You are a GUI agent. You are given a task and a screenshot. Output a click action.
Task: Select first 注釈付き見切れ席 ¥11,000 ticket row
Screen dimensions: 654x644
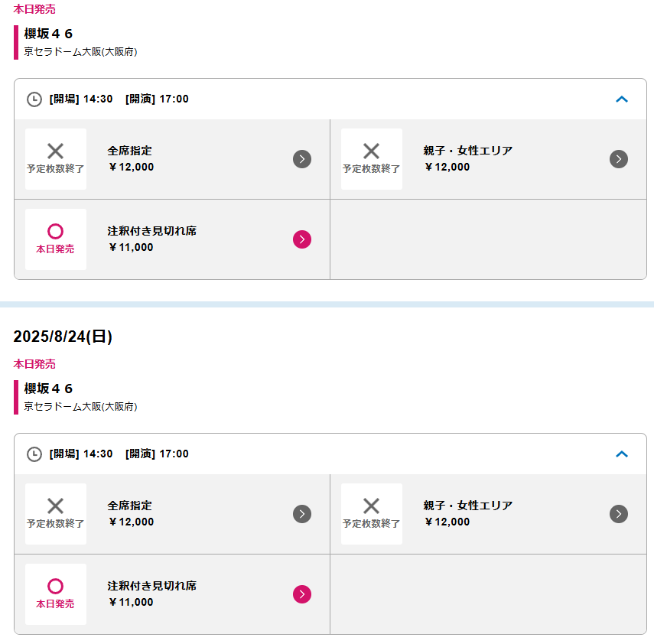point(172,239)
